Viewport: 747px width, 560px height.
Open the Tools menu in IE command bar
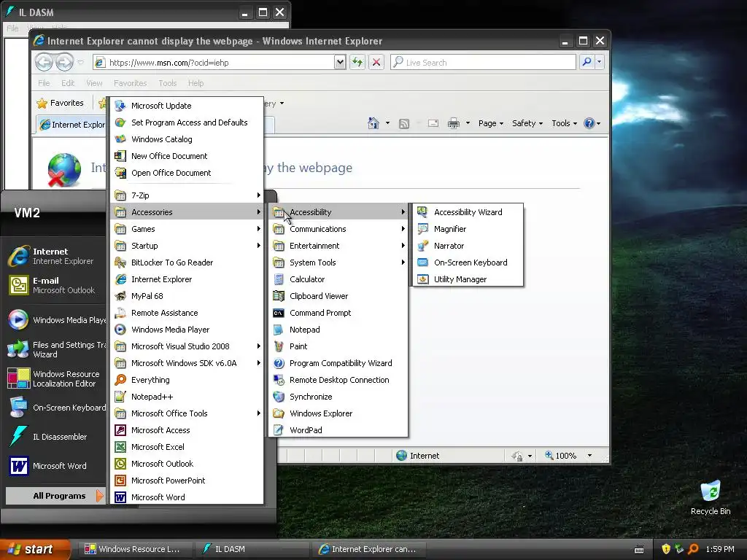(x=565, y=123)
